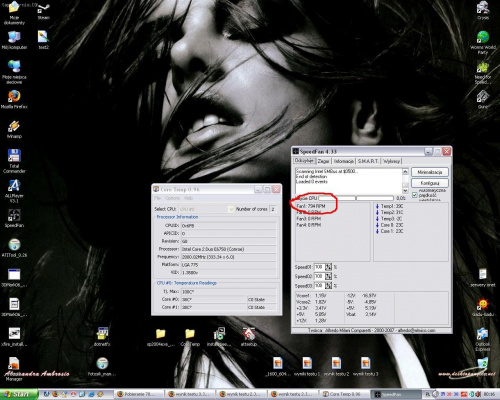Screen dimensions: 500x400
Task: Open the Core Temp desktop folder
Action: 190,337
